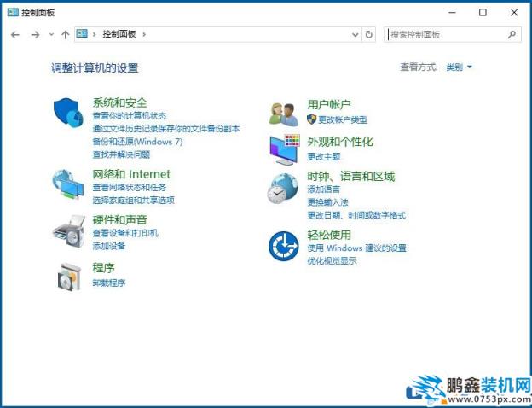This screenshot has height=408, width=532.
Task: Open 查找并解决问题 link
Action: 121,154
